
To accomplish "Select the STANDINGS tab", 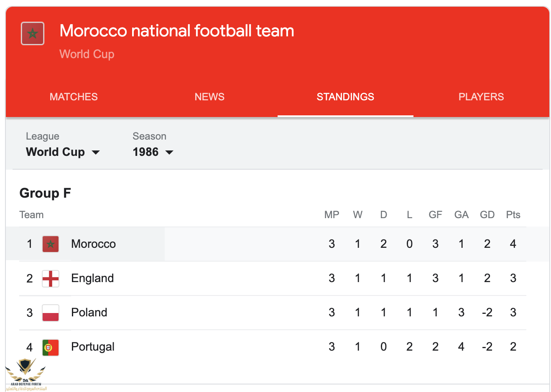I will (345, 97).
